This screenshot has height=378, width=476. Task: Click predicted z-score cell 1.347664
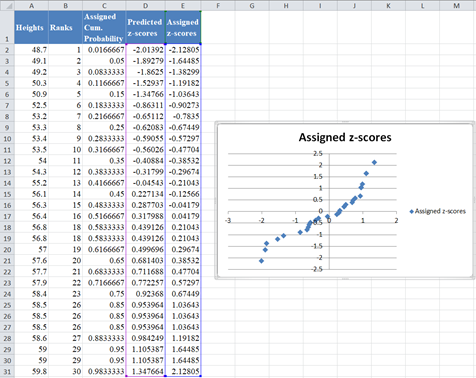145,371
